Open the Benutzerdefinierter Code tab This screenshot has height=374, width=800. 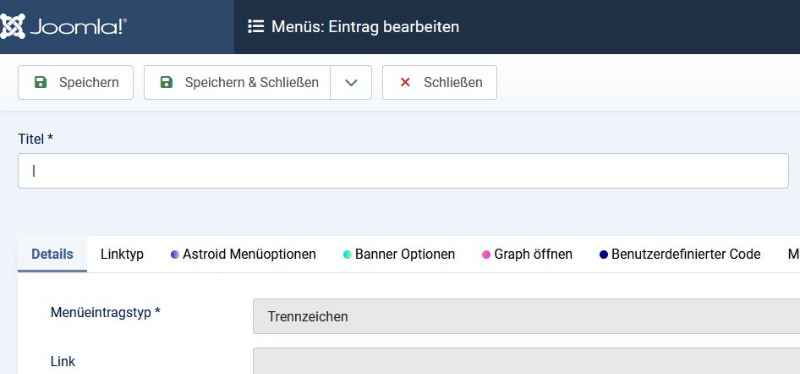680,254
